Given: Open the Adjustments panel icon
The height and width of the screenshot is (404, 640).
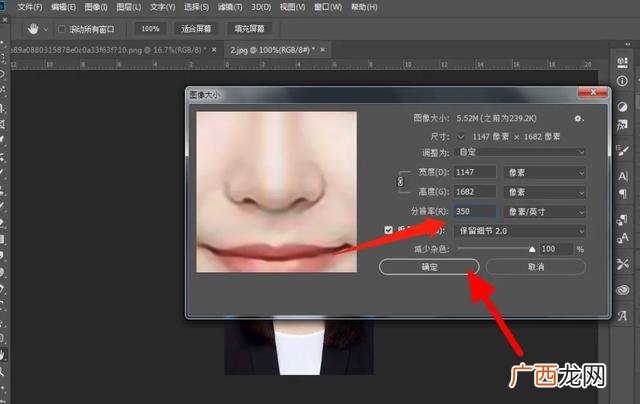Looking at the screenshot, I should [622, 107].
